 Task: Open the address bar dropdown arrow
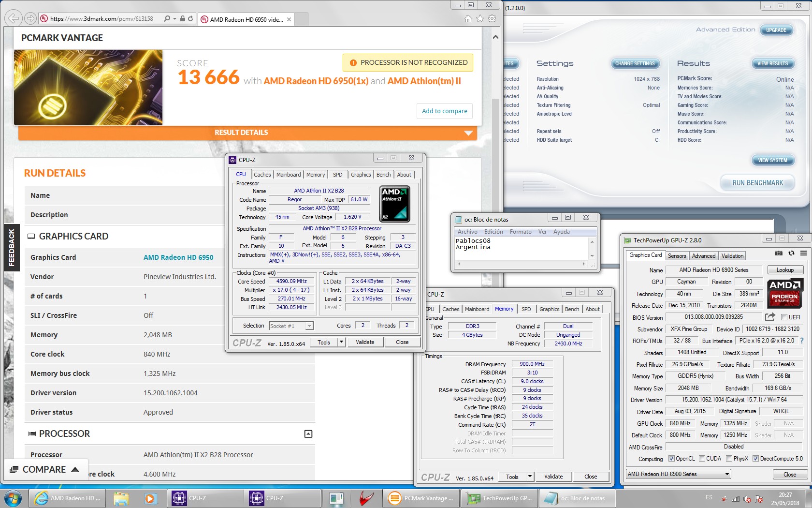[x=175, y=18]
